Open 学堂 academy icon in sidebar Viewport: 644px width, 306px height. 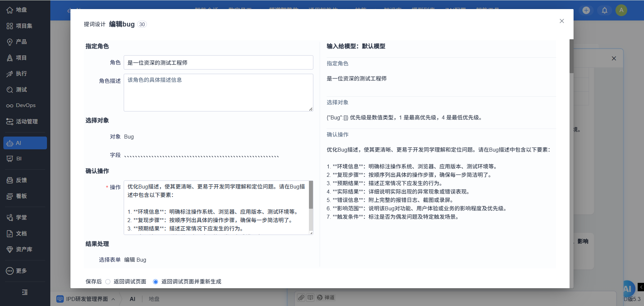10,217
